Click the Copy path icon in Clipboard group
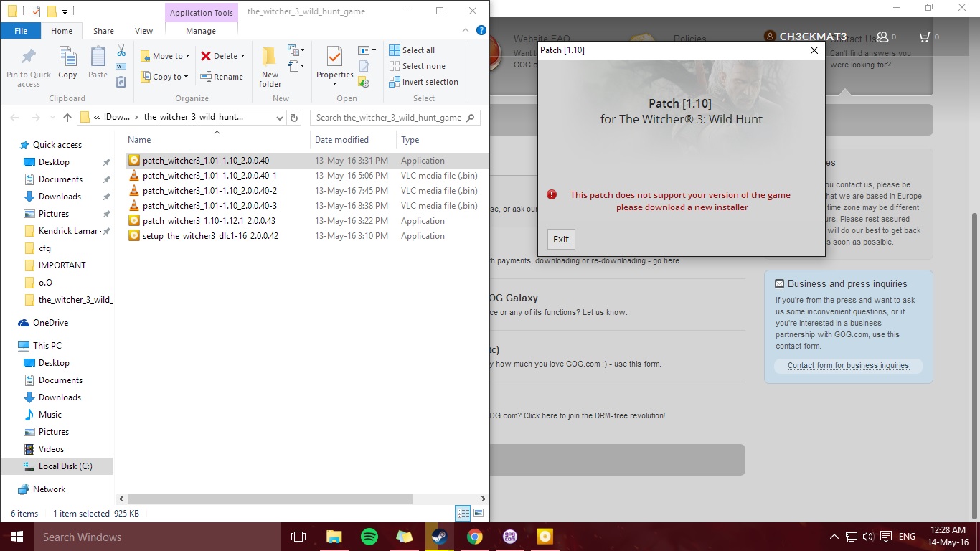The width and height of the screenshot is (980, 551). pyautogui.click(x=121, y=67)
